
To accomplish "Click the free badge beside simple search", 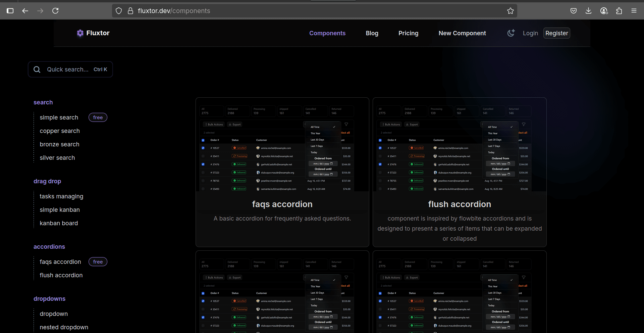I will [x=98, y=117].
